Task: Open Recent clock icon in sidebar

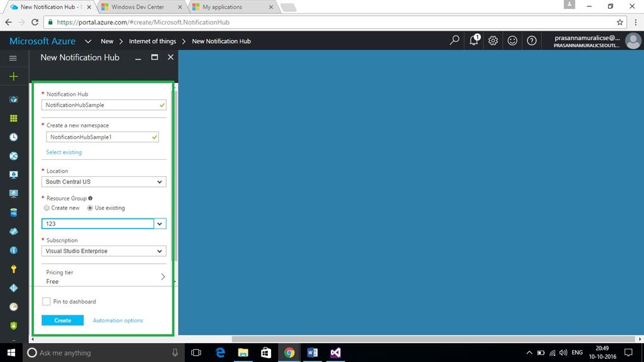Action: (x=14, y=137)
